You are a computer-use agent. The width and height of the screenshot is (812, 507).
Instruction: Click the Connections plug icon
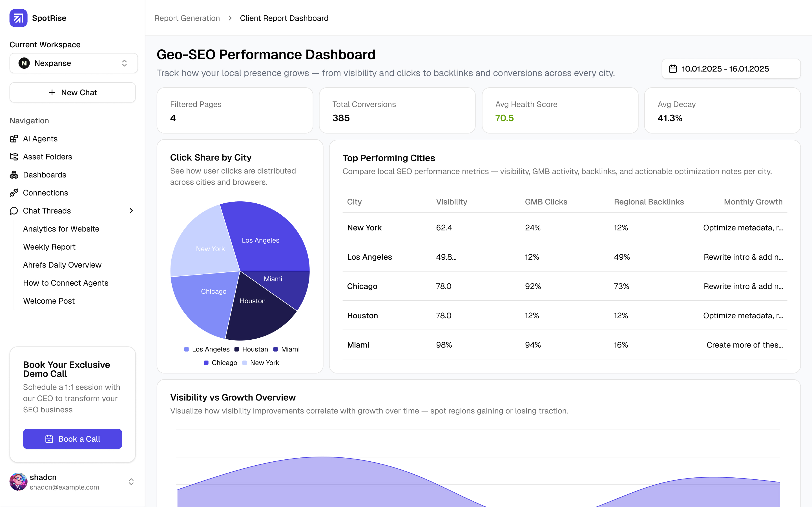point(14,193)
